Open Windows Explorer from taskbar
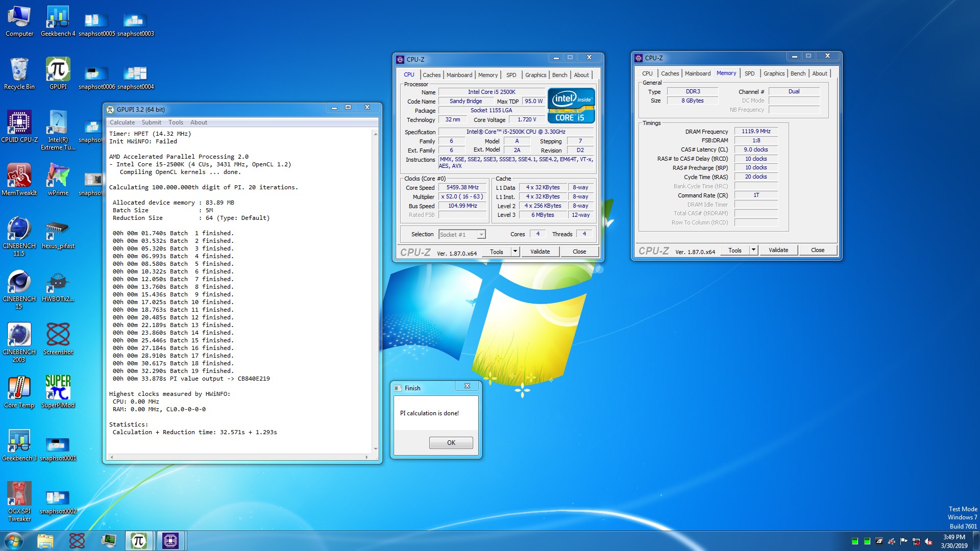Viewport: 980px width, 551px height. pyautogui.click(x=45, y=541)
